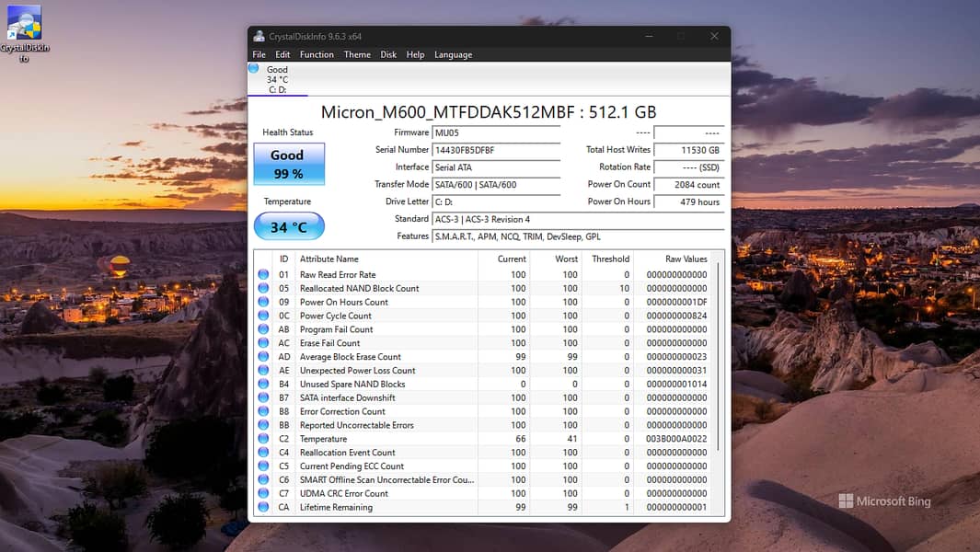Click the SMART attribute list vertical scrollbar
Viewport: 980px width, 552px height.
coord(718,356)
